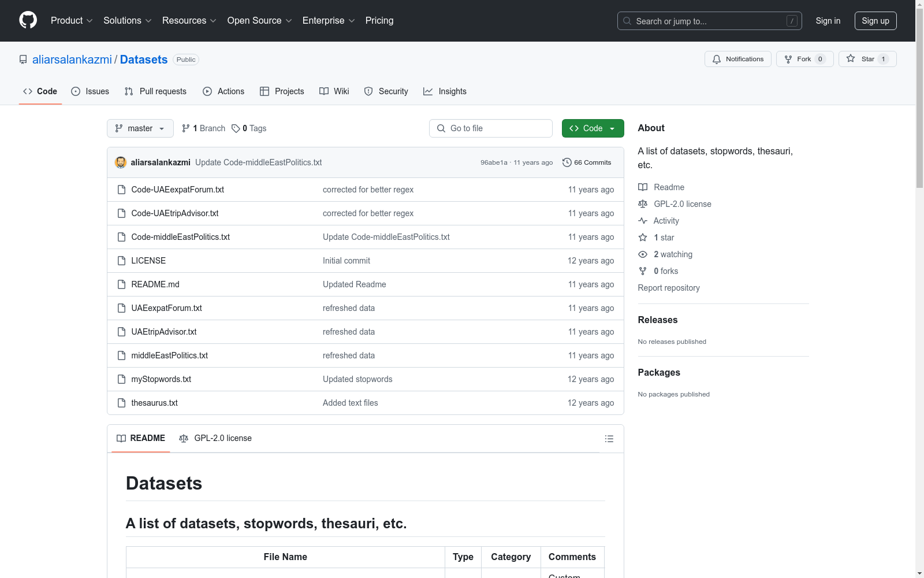This screenshot has width=924, height=578.
Task: Click the file icon beside LICENSE
Action: tap(121, 261)
